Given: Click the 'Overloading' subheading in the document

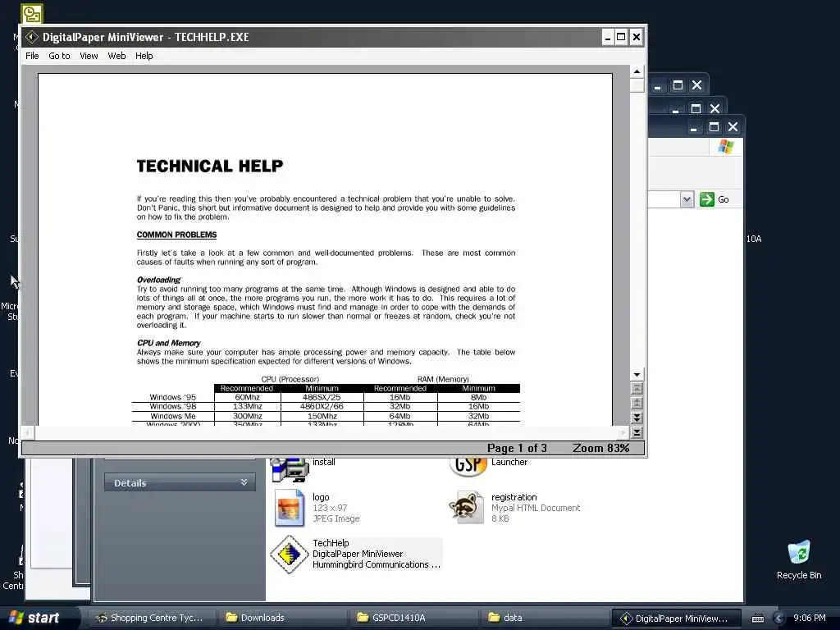Looking at the screenshot, I should (158, 280).
